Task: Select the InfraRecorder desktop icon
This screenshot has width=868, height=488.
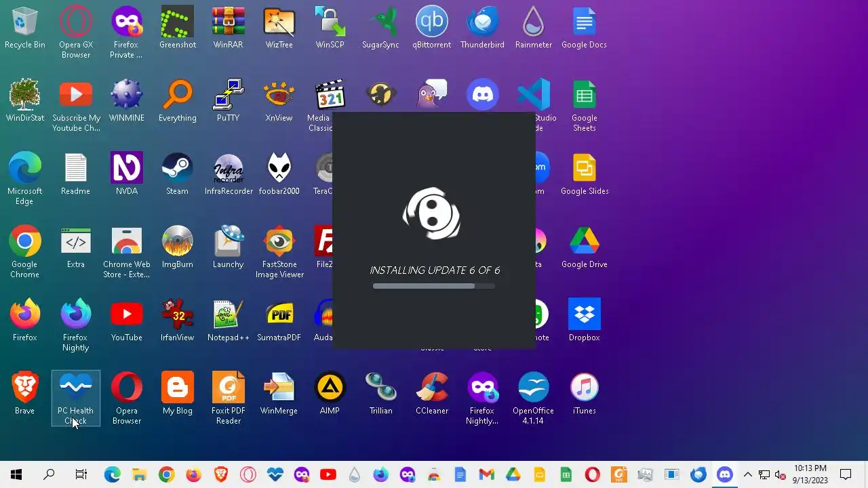Action: click(x=228, y=175)
